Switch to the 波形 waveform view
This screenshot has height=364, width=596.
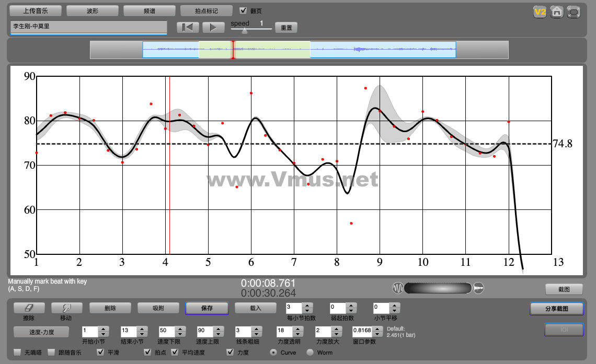click(93, 10)
